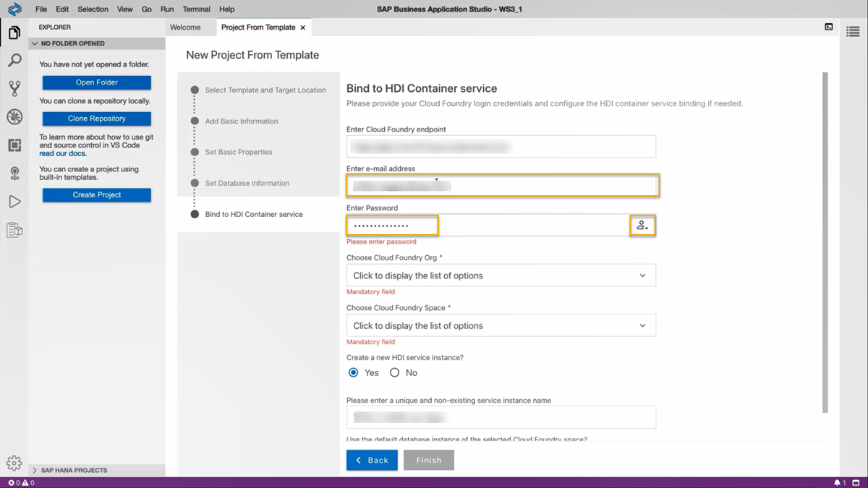Click the Open Folder button
Viewport: 868px width, 488px height.
tap(97, 82)
